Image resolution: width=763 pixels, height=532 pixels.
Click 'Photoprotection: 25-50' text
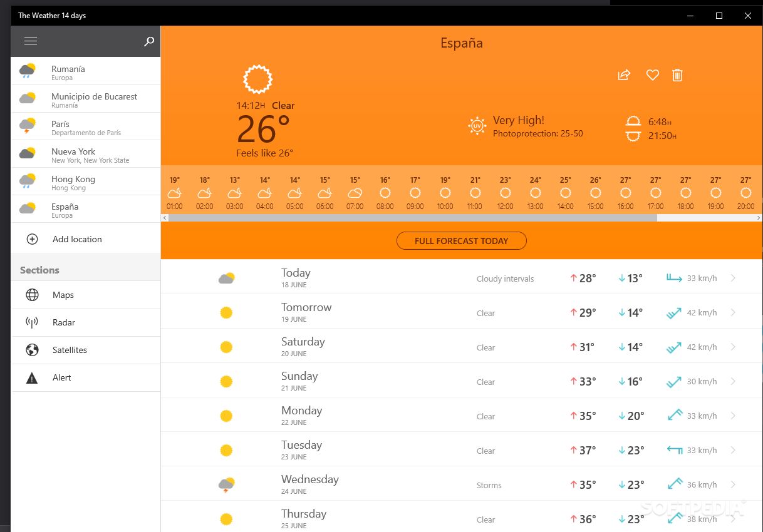pos(538,134)
